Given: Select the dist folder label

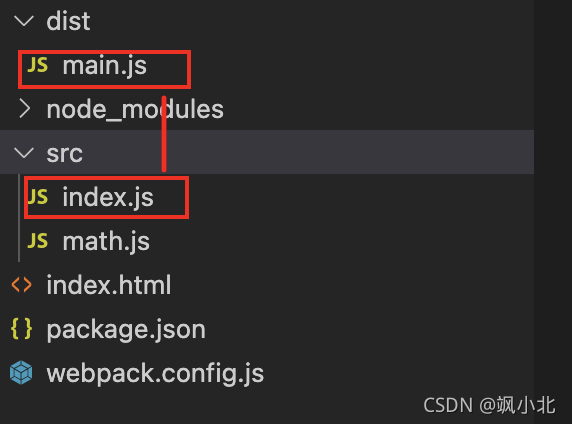Looking at the screenshot, I should point(68,21).
